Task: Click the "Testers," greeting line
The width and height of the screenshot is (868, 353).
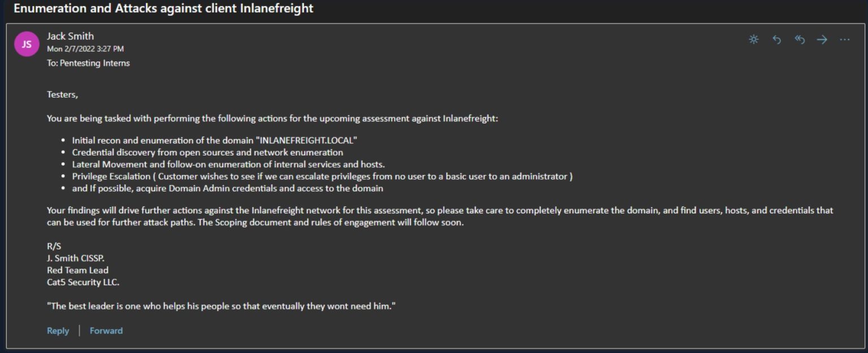Action: coord(62,94)
